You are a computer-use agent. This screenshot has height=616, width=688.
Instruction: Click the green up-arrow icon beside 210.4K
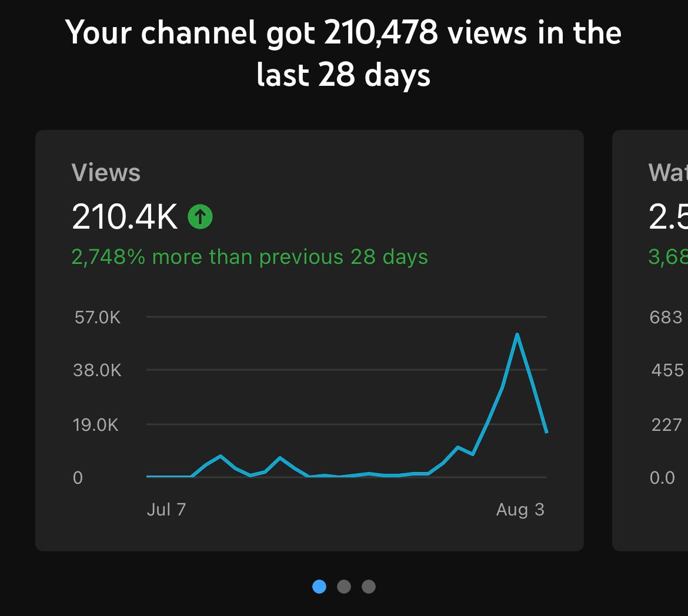pos(200,217)
